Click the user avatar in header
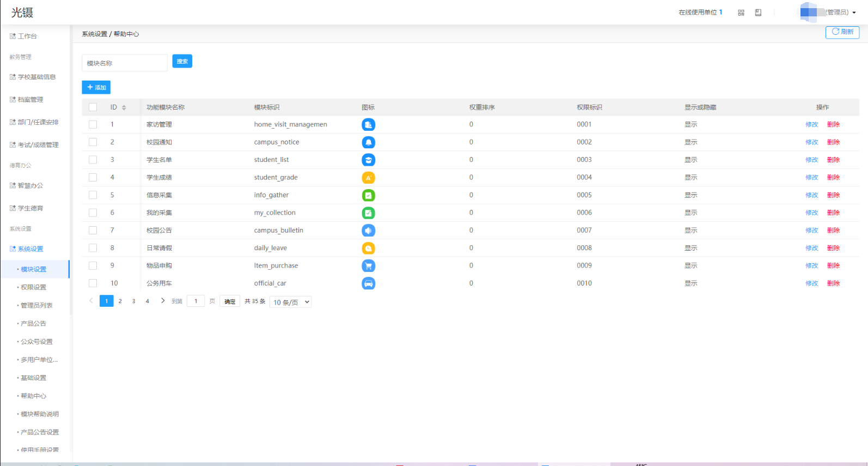The height and width of the screenshot is (466, 868). [x=809, y=12]
